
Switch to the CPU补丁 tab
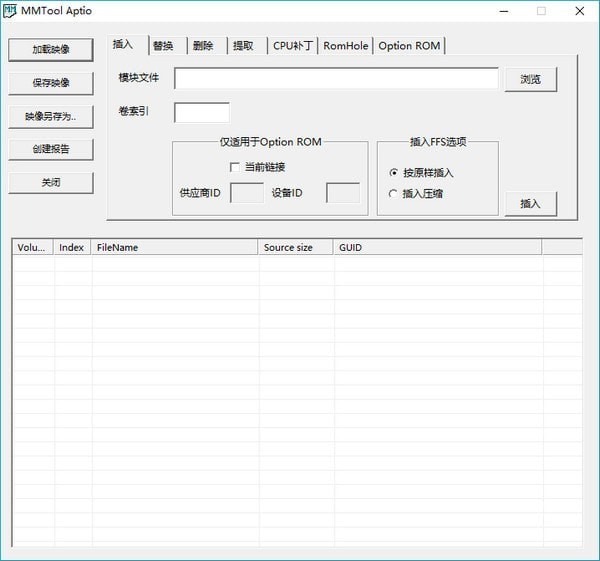pos(293,46)
